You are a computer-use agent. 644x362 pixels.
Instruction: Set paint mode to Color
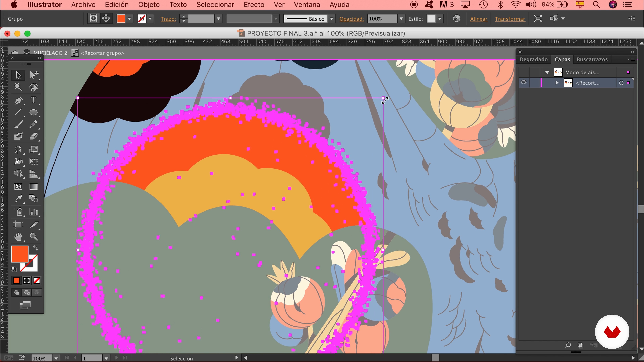click(16, 281)
